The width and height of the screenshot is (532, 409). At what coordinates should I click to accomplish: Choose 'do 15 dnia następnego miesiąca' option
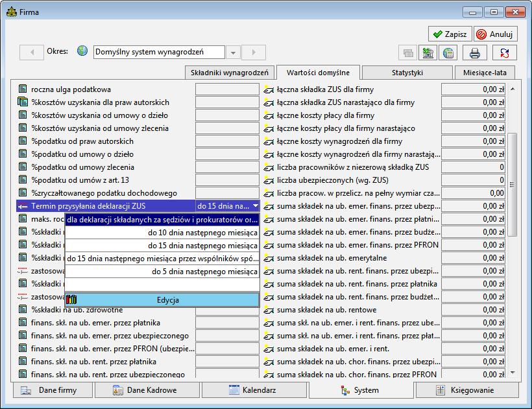click(x=162, y=245)
